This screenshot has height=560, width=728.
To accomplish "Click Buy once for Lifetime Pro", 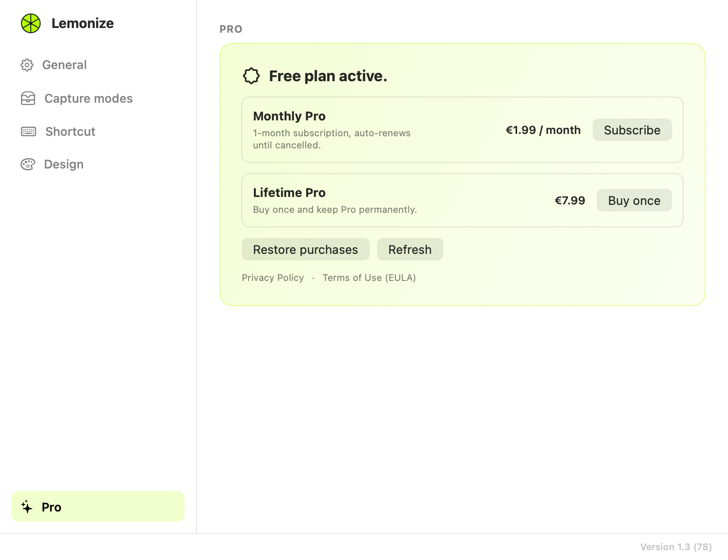I will pos(634,200).
